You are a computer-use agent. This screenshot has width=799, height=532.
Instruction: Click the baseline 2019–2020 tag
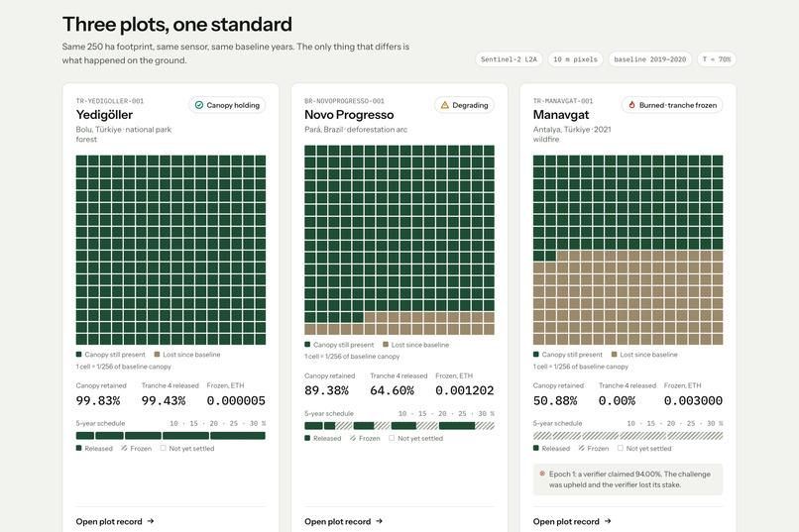coord(649,59)
